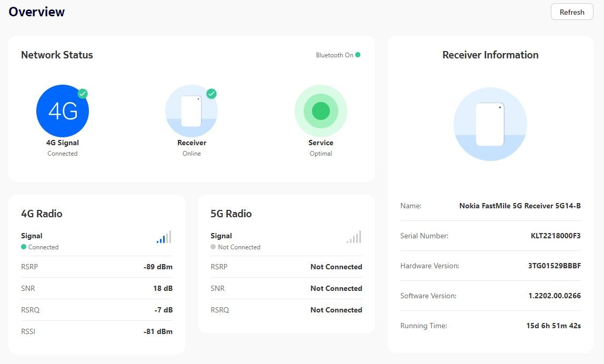The height and width of the screenshot is (364, 604).
Task: Click the 18 dB SNR value
Action: coord(163,288)
